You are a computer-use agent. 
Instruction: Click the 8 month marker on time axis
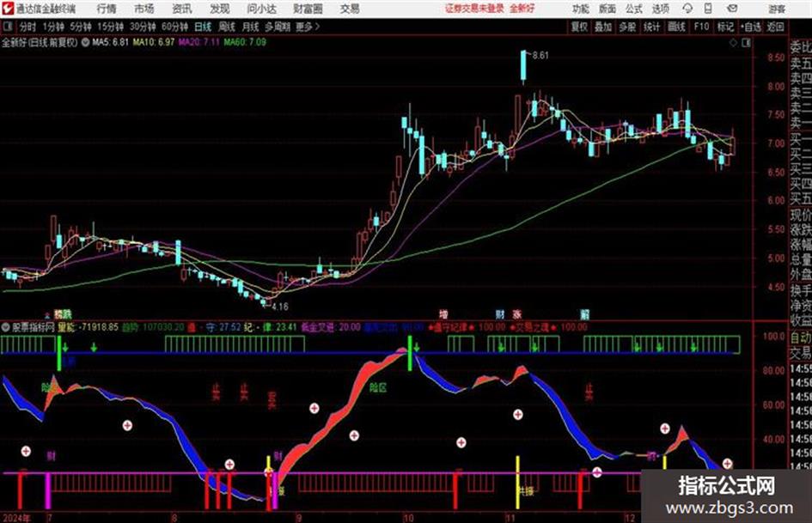(x=174, y=517)
